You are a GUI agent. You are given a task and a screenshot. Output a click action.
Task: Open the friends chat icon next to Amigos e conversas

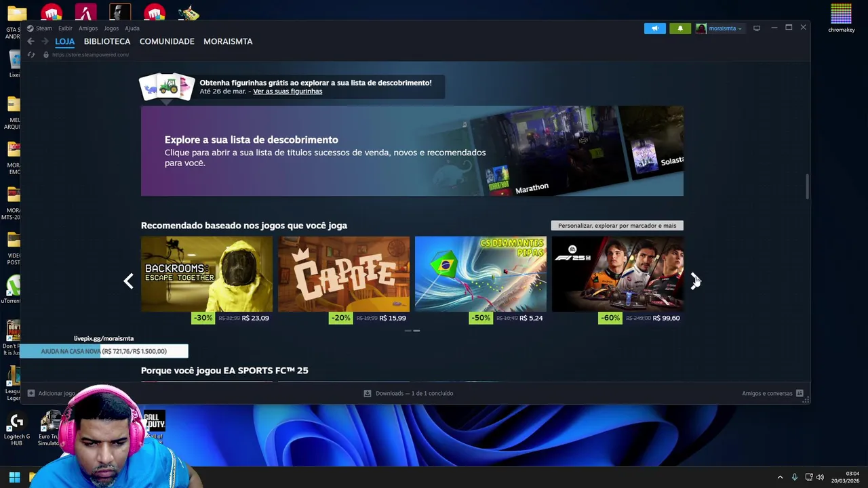pyautogui.click(x=800, y=393)
